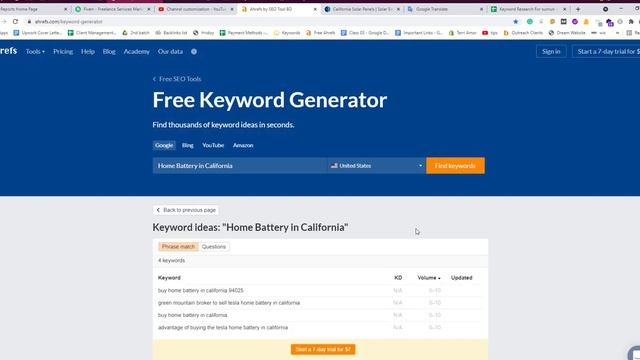Open a new browser tab with plus

click(x=578, y=9)
